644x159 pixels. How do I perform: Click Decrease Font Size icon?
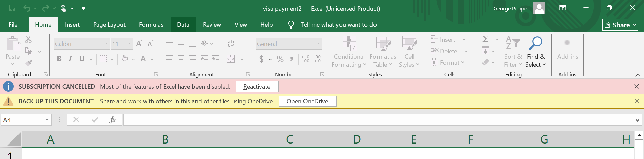pyautogui.click(x=150, y=43)
